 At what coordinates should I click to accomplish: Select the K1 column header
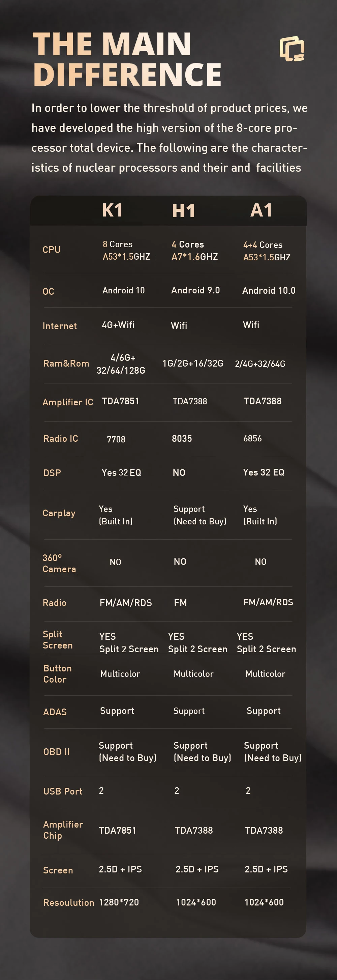point(112,210)
